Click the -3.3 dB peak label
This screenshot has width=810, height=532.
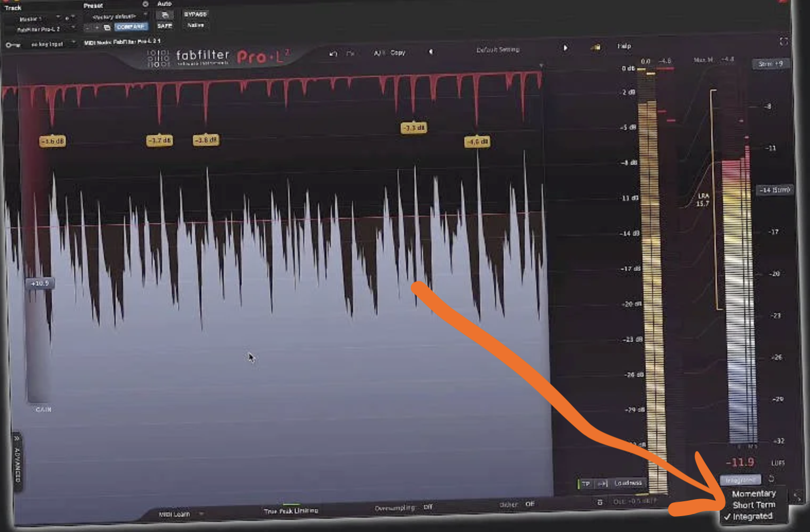pyautogui.click(x=413, y=128)
